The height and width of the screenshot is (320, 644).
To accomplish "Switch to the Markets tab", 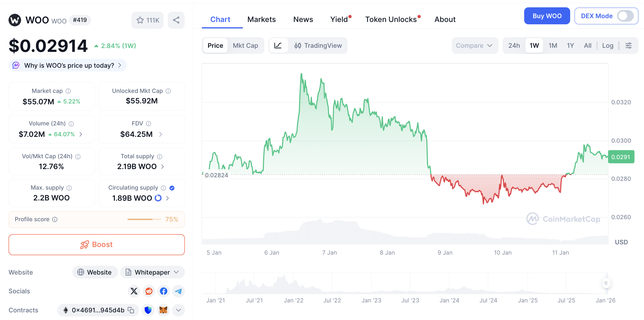I will click(x=261, y=19).
